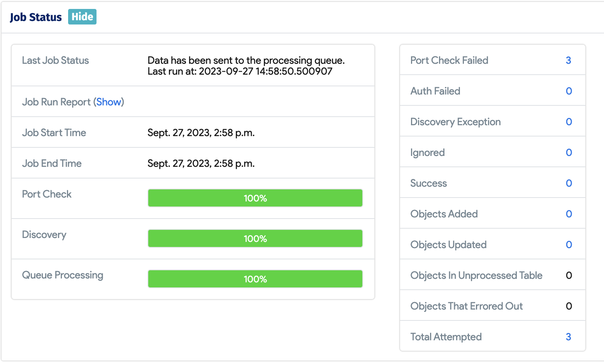604x364 pixels.
Task: Click the Discovery progress bar
Action: 255,238
